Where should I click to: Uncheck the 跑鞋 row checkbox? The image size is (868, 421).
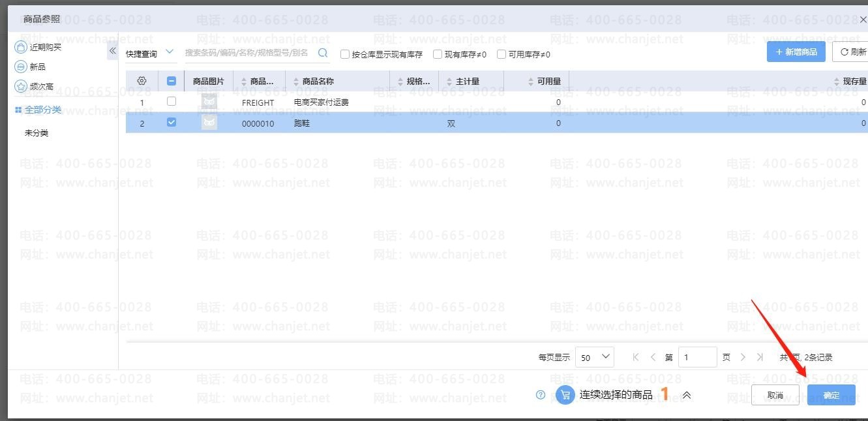172,122
